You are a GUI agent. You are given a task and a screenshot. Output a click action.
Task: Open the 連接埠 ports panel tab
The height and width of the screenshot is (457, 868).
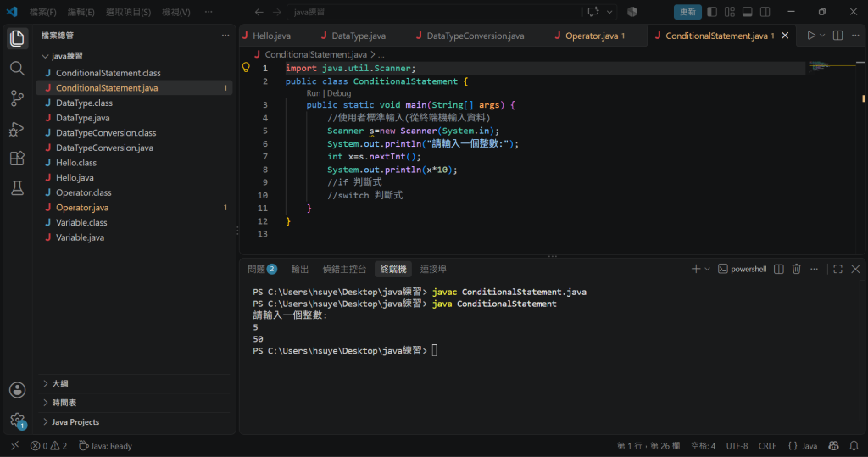pyautogui.click(x=433, y=270)
